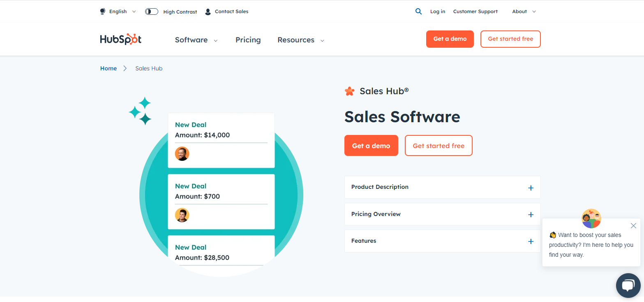
Task: Click the Sales Hub breadcrumb text
Action: coord(149,68)
